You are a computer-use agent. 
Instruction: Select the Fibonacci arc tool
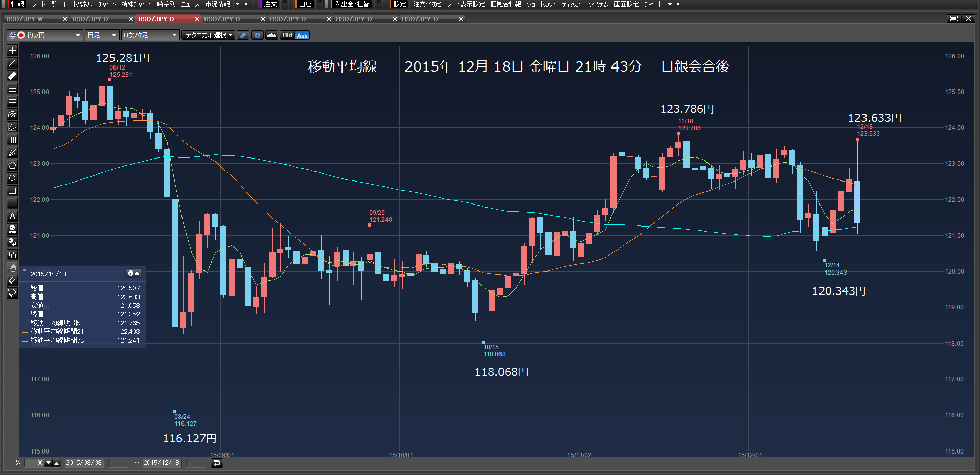coord(12,114)
